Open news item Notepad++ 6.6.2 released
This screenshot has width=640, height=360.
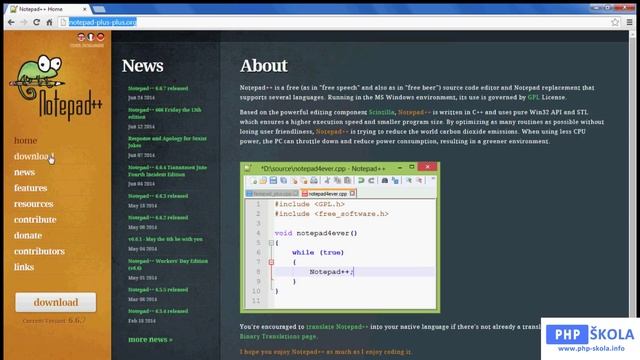[158, 218]
